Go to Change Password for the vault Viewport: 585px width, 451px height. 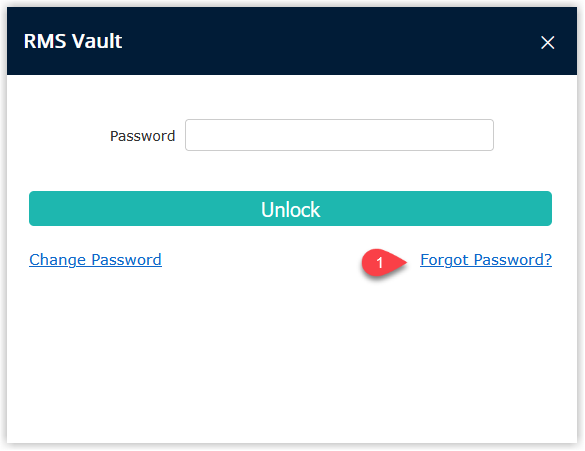(95, 260)
